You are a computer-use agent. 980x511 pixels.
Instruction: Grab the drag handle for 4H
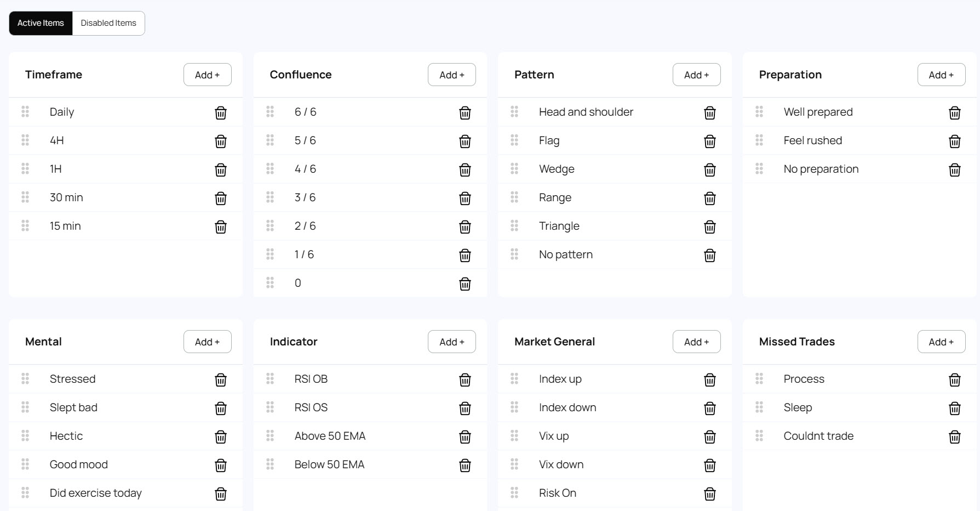[25, 140]
